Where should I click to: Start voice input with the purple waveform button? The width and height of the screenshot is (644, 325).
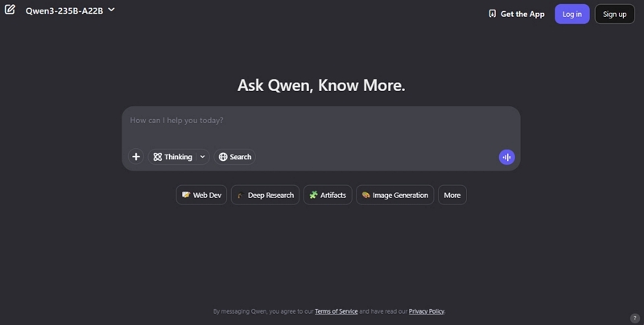click(507, 157)
